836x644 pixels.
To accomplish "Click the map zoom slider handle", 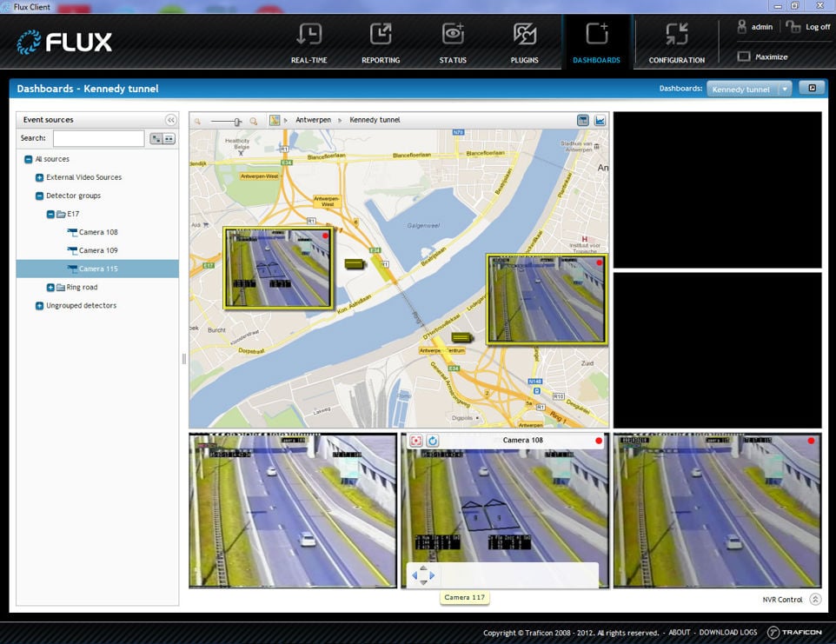I will (x=237, y=121).
